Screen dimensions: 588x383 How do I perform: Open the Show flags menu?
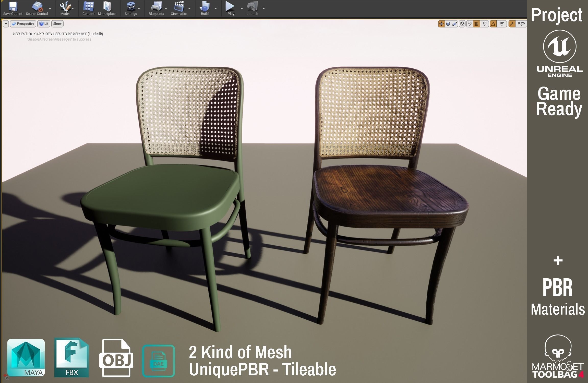[57, 24]
